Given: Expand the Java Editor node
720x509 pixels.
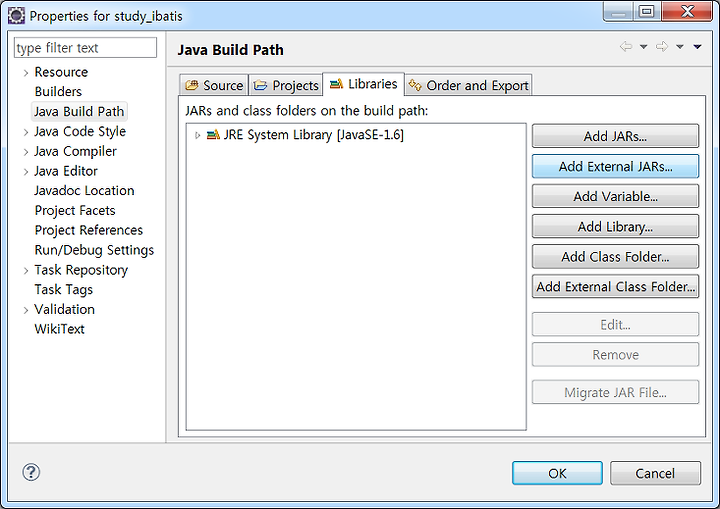Looking at the screenshot, I should click(26, 171).
